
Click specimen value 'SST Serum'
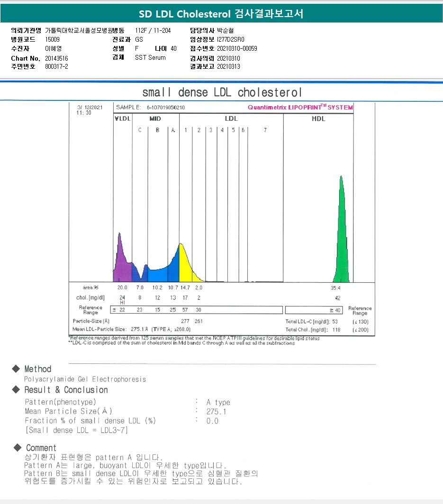[151, 57]
